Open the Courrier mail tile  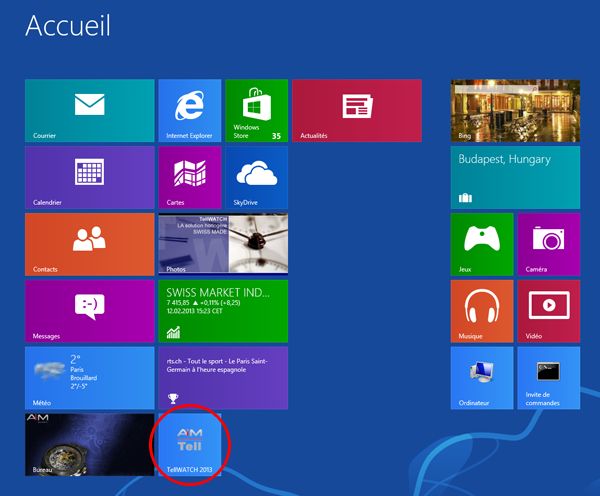89,111
